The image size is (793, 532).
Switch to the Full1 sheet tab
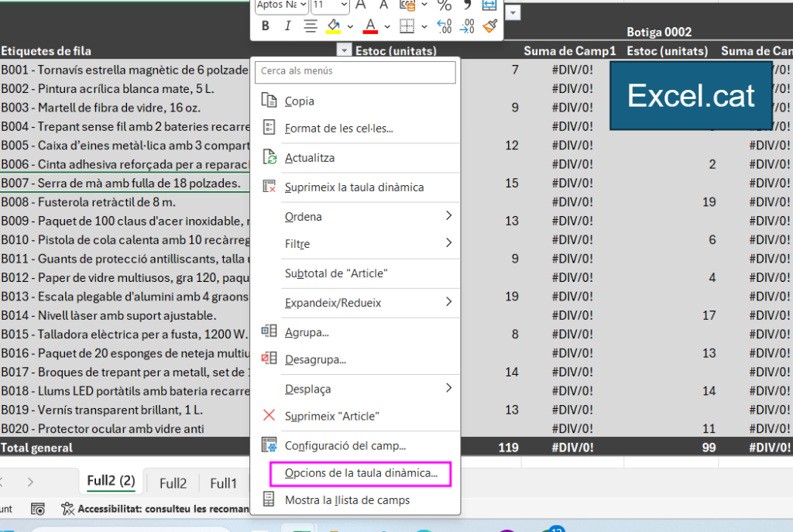pyautogui.click(x=223, y=483)
